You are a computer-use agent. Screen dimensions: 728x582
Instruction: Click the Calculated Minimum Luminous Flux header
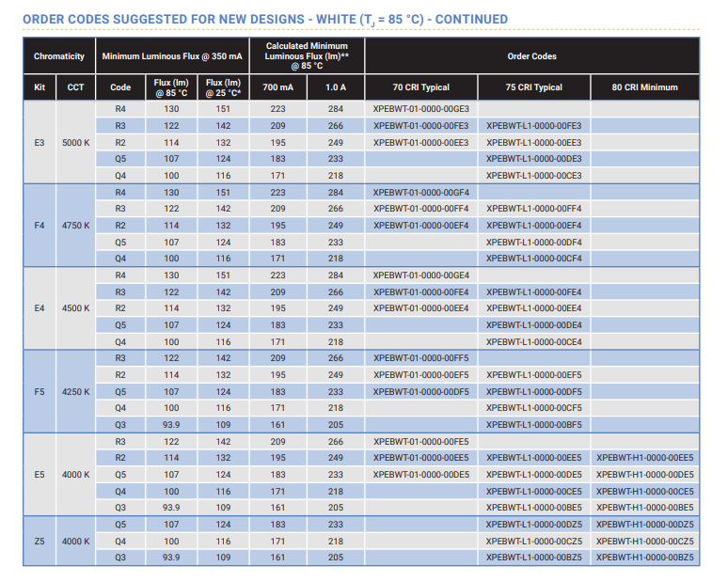[307, 55]
